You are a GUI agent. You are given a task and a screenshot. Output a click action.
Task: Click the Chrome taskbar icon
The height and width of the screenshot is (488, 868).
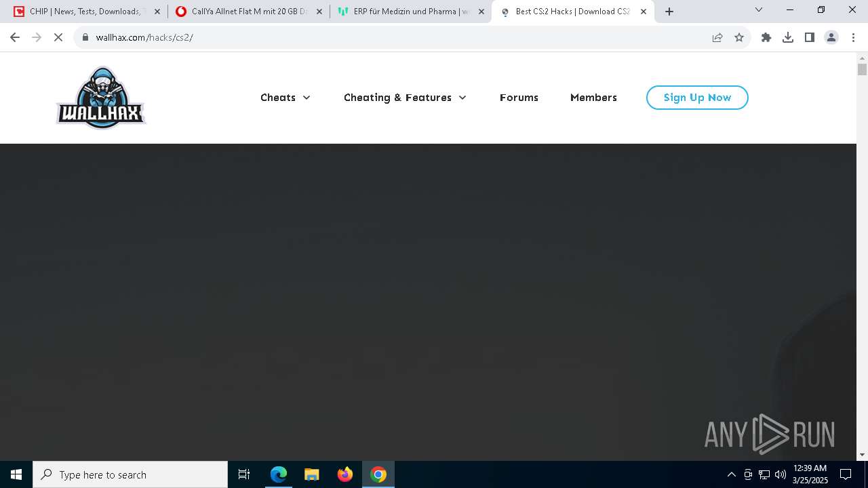coord(378,474)
